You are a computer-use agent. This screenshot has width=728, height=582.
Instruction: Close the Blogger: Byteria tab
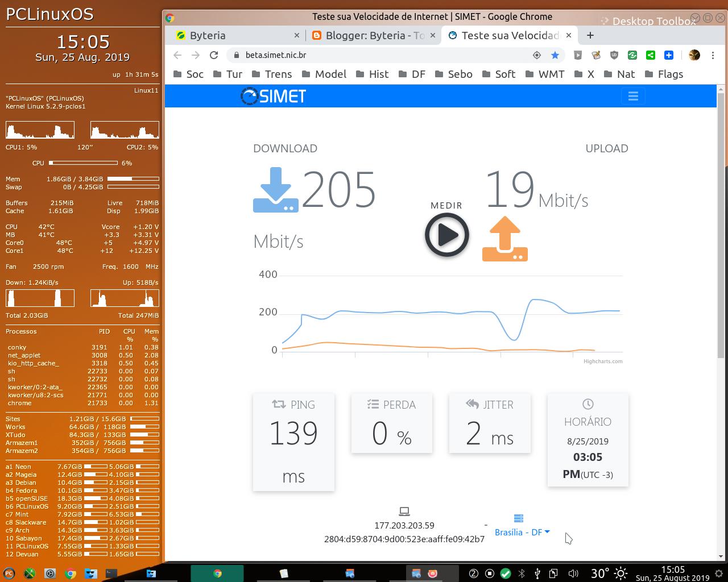point(432,35)
